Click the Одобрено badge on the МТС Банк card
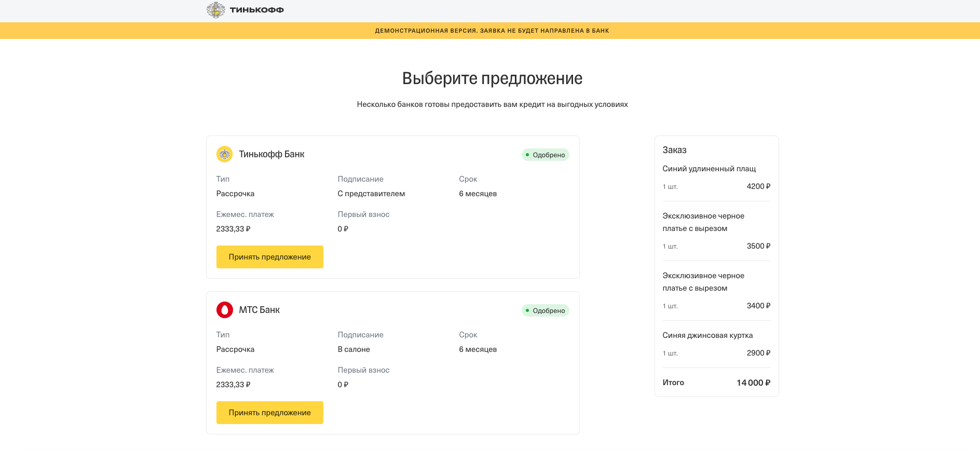This screenshot has width=980, height=450. click(546, 310)
